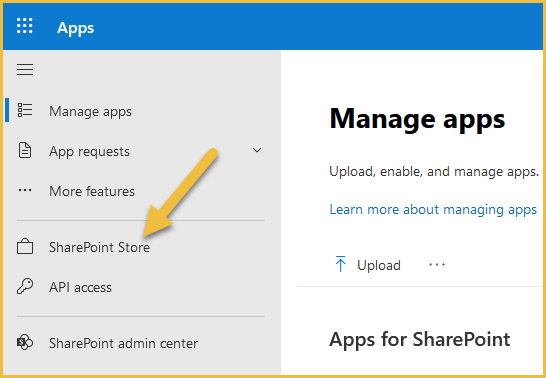546x378 pixels.
Task: Click the Upload arrow icon
Action: click(340, 263)
